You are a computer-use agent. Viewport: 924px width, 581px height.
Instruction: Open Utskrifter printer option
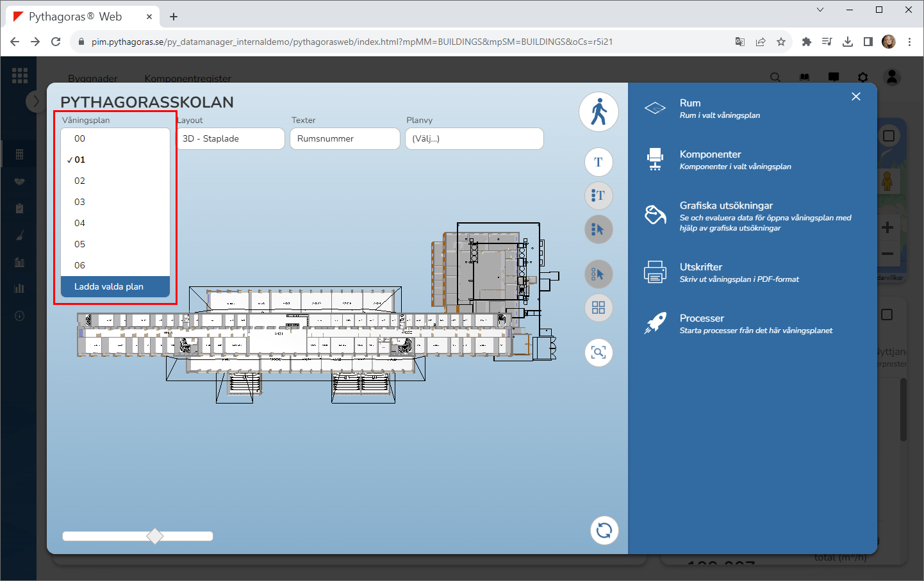(x=655, y=272)
